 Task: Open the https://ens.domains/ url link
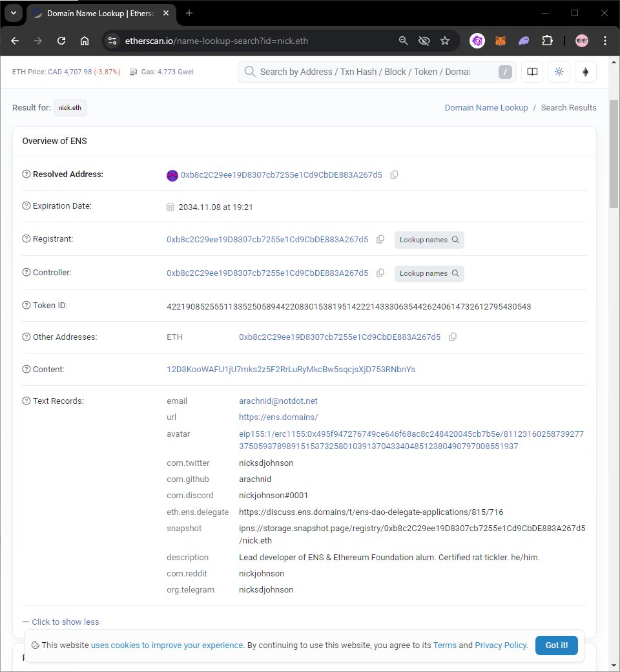[x=278, y=417]
